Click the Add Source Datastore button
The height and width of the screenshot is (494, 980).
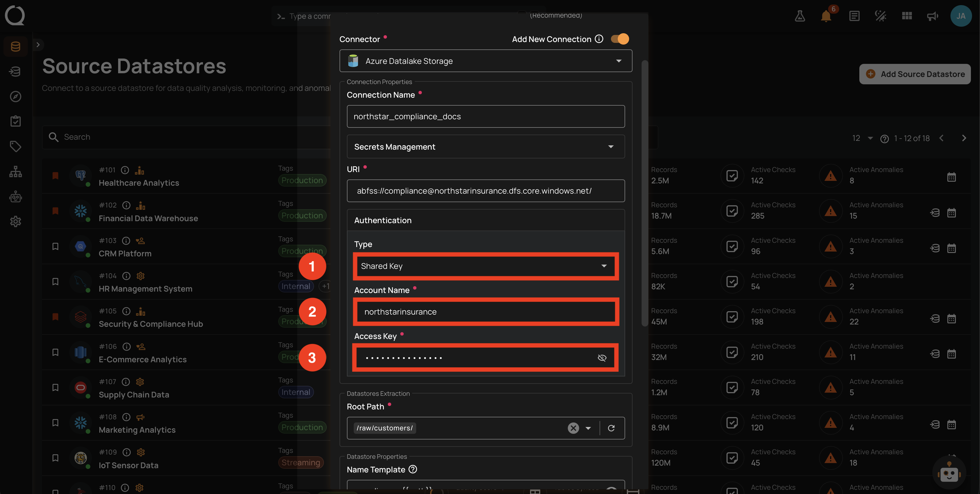point(915,74)
